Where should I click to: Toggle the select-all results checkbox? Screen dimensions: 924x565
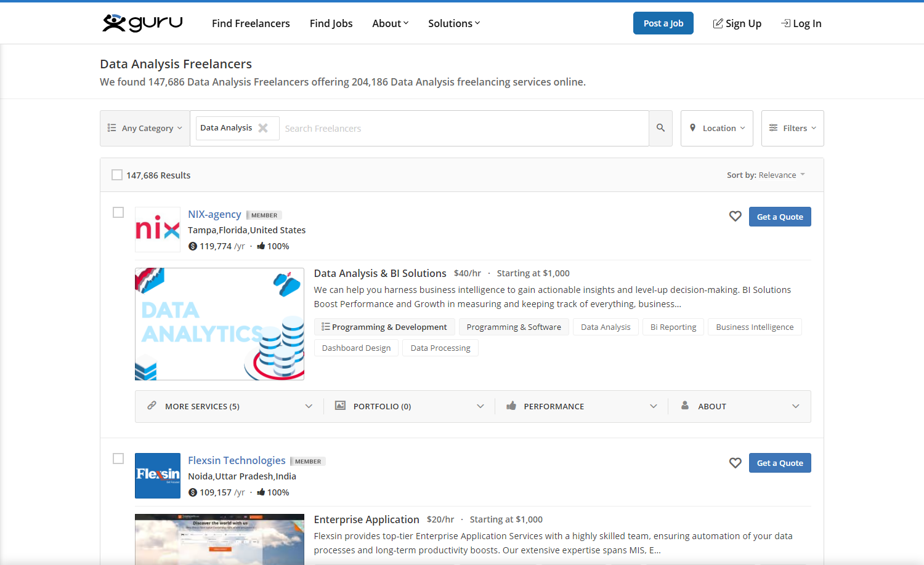tap(117, 175)
